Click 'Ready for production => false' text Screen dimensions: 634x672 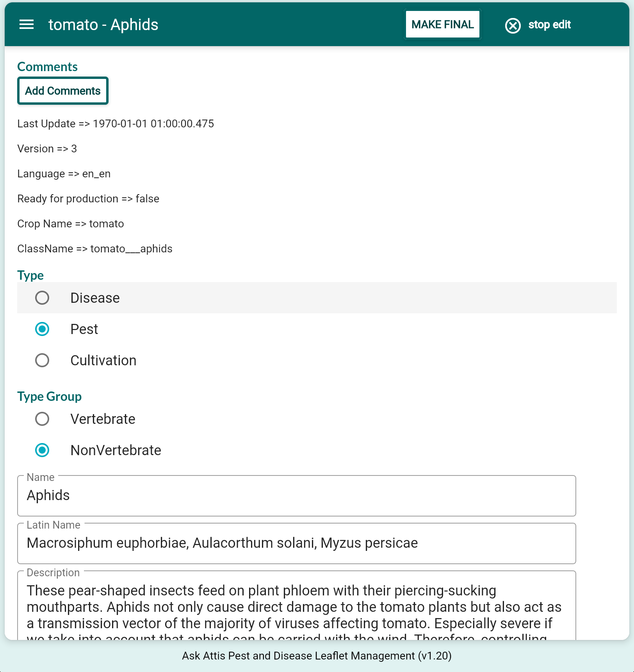click(x=88, y=199)
